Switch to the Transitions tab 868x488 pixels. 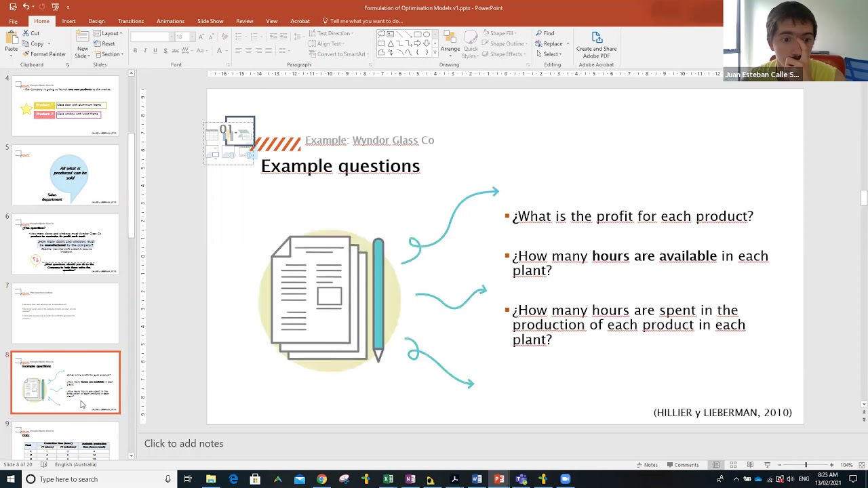[131, 21]
